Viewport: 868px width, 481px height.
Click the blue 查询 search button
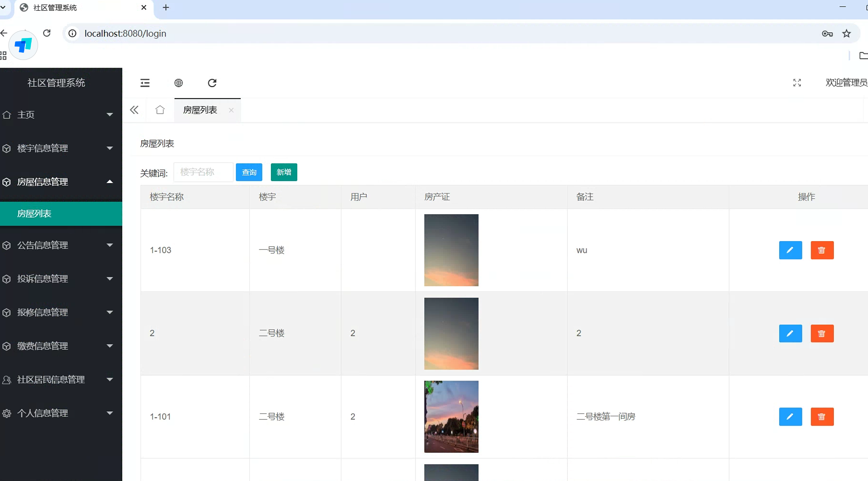pyautogui.click(x=249, y=172)
